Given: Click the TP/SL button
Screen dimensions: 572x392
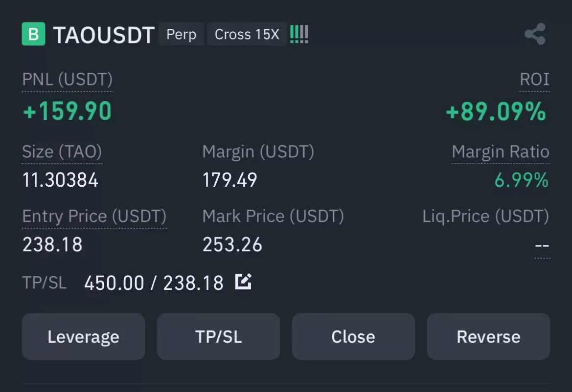Looking at the screenshot, I should click(x=219, y=336).
